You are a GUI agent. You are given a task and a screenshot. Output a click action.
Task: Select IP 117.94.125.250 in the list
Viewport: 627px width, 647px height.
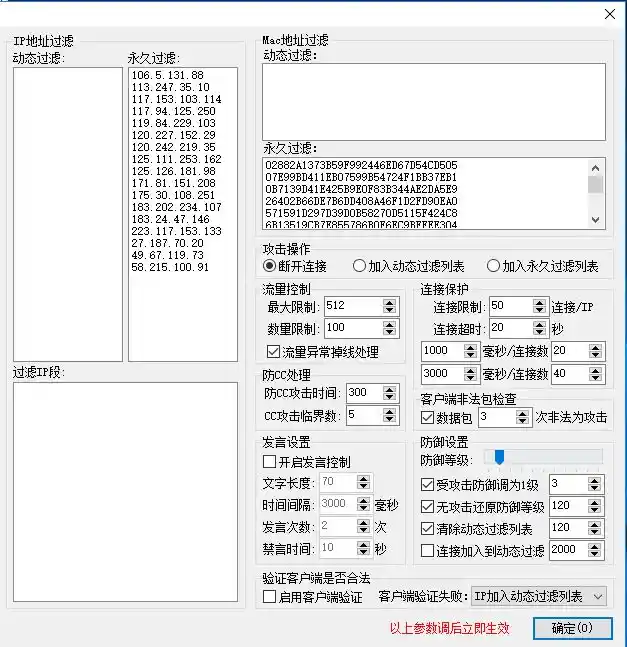[174, 111]
